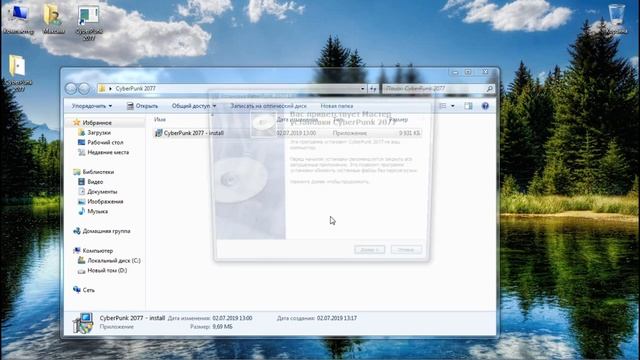Click Записать на оптический диск
The width and height of the screenshot is (640, 360).
(x=268, y=106)
